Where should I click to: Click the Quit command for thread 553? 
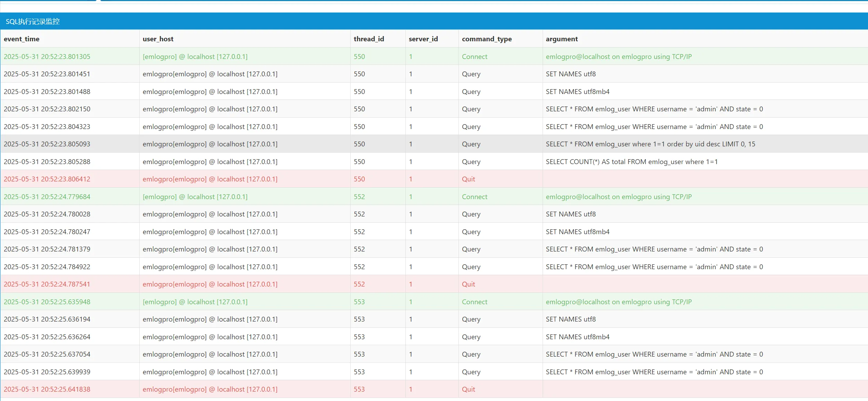pos(468,389)
